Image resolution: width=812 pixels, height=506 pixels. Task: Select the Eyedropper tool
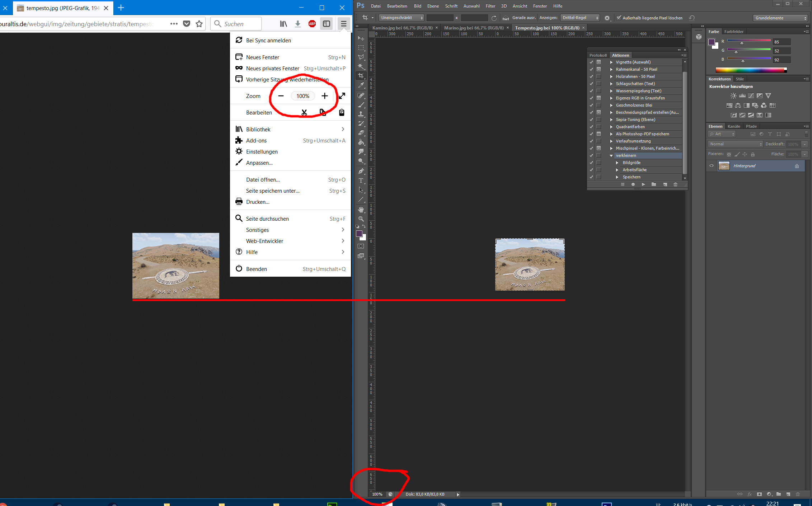pos(361,85)
